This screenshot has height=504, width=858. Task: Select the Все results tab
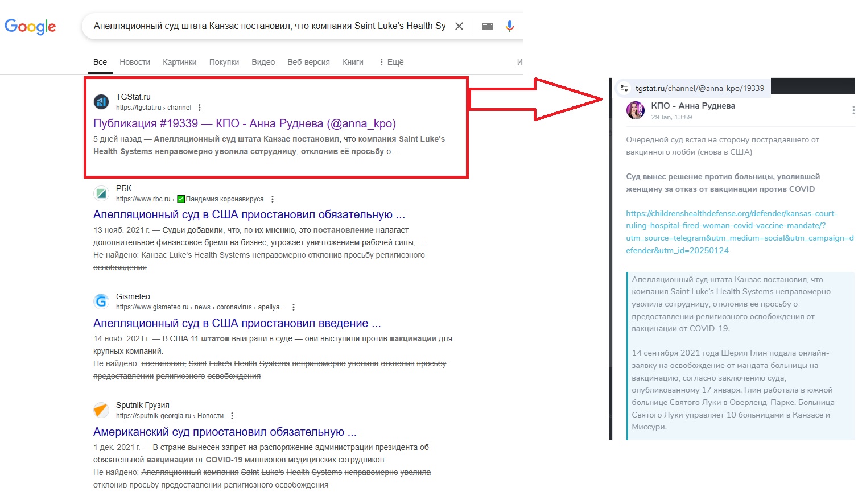point(100,62)
